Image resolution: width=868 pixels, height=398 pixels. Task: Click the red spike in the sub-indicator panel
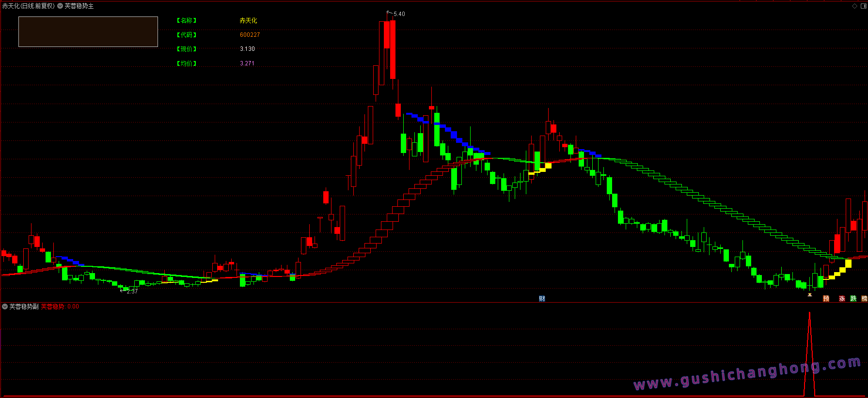click(809, 353)
